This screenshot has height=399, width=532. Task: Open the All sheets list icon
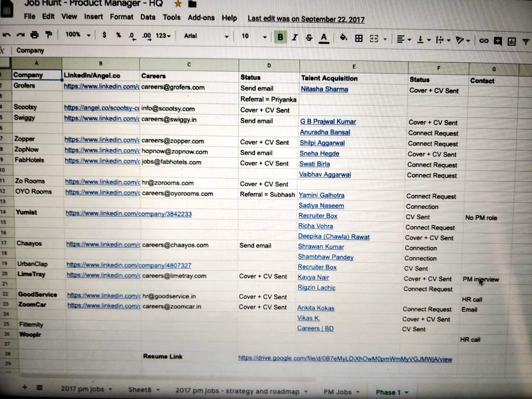[x=39, y=388]
